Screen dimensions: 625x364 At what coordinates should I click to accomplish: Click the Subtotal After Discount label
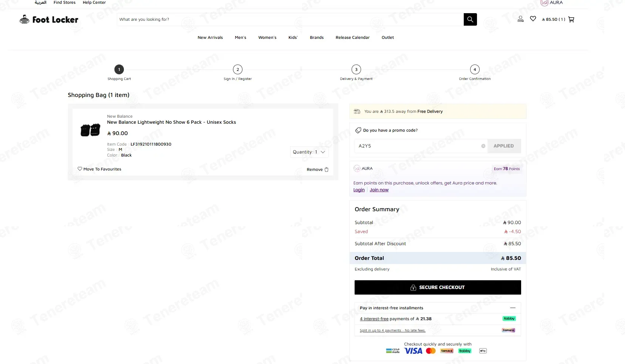pos(380,244)
